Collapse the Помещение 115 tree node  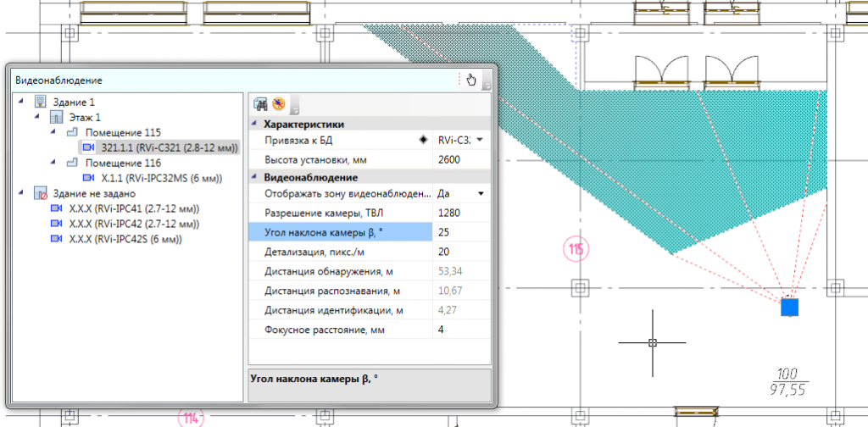53,133
